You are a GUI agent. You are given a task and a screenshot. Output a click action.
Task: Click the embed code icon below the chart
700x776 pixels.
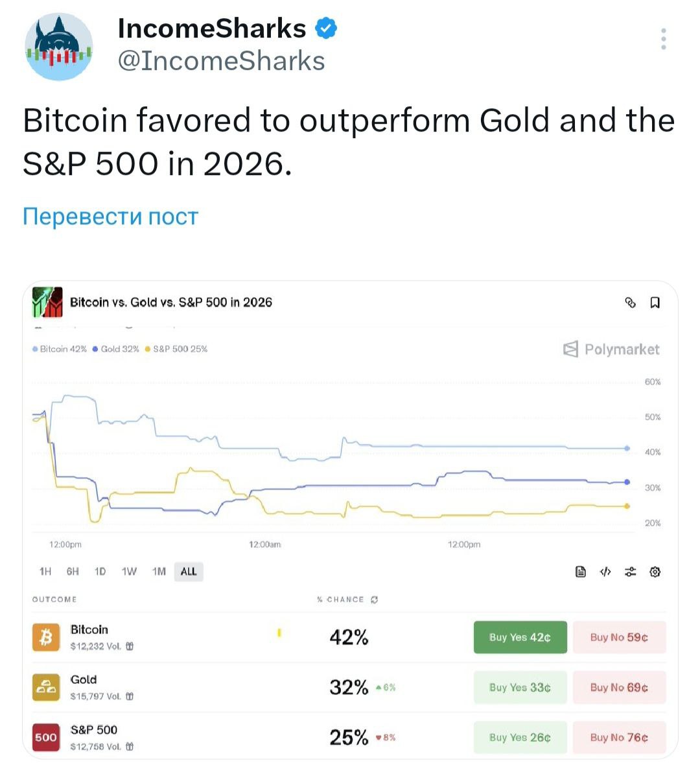pos(605,572)
